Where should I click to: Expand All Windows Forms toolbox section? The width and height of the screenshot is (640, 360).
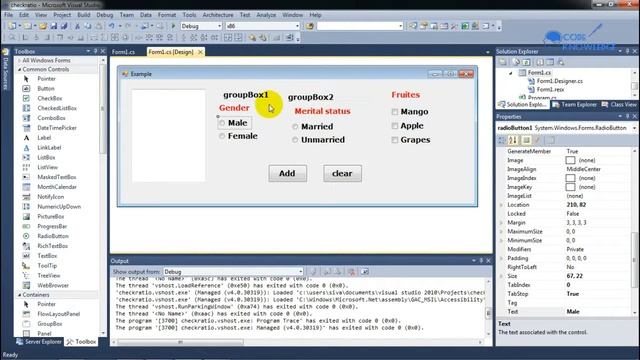(x=19, y=60)
